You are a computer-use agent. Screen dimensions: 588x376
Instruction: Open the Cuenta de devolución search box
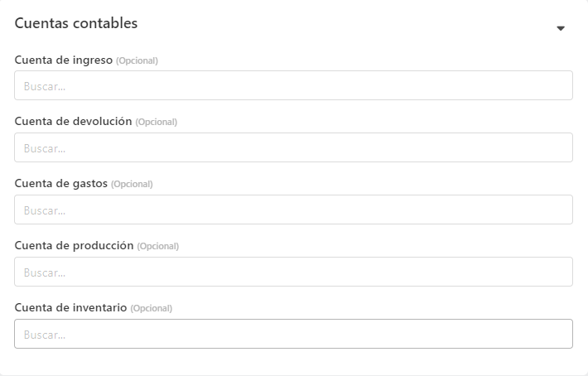[294, 147]
